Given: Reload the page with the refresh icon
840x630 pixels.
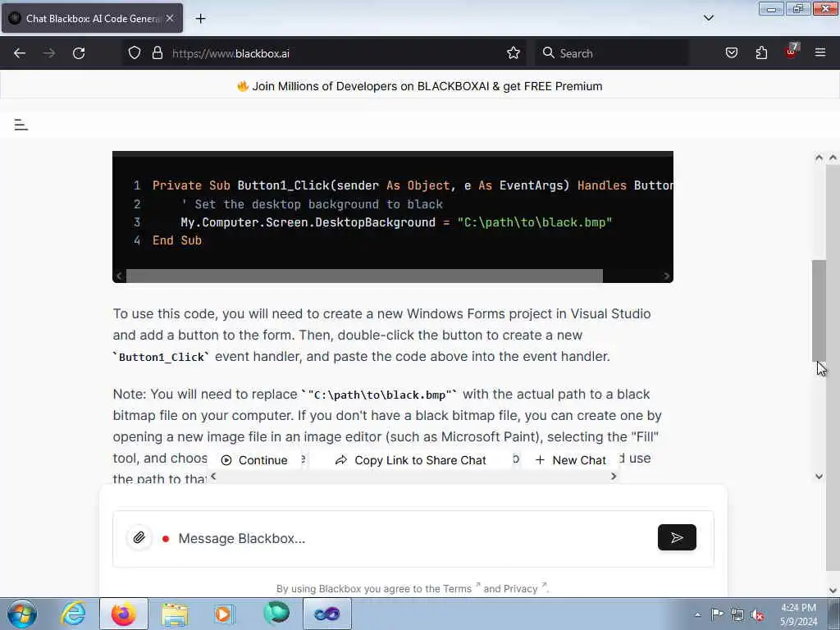Looking at the screenshot, I should (x=79, y=53).
